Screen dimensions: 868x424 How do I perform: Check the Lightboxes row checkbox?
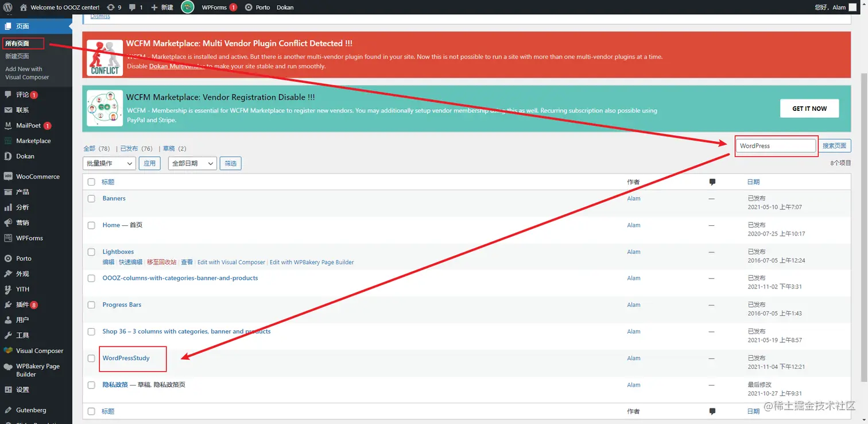[91, 252]
